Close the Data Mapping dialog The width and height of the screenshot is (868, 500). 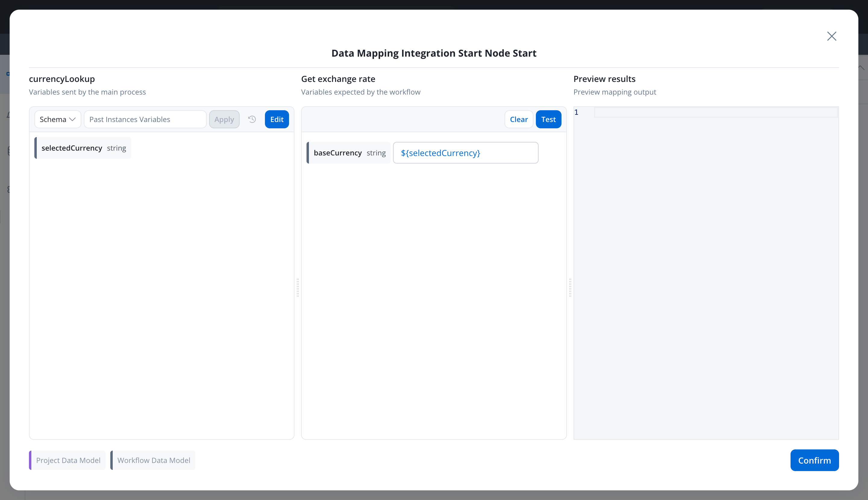[x=832, y=36]
